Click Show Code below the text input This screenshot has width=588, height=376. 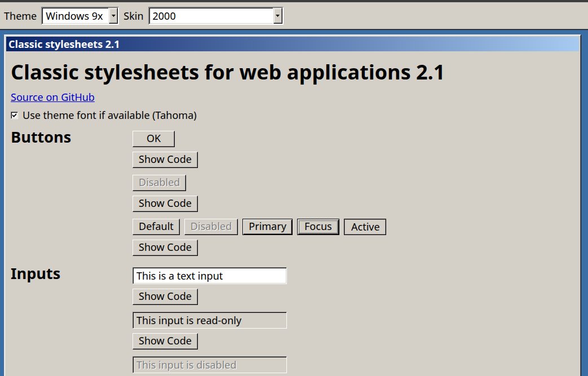(x=165, y=297)
